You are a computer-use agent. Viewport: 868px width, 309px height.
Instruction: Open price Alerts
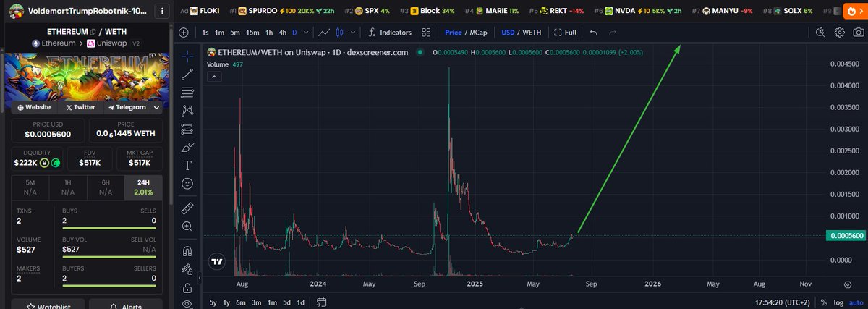(127, 304)
